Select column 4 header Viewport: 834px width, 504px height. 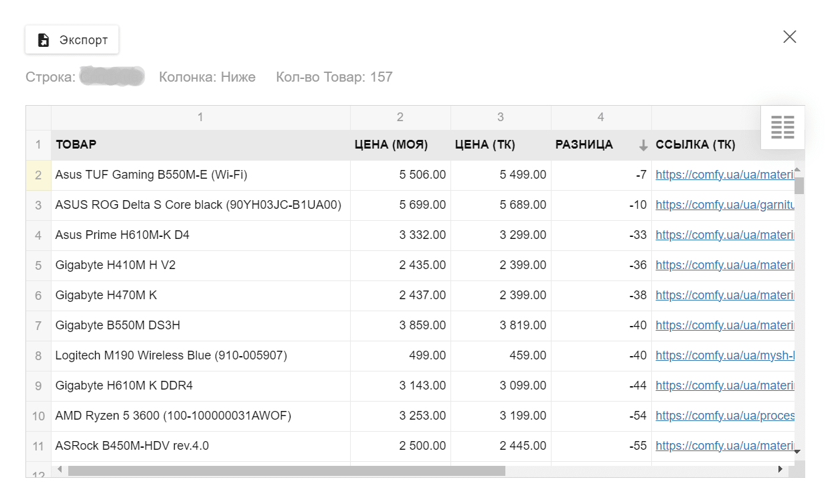click(600, 118)
